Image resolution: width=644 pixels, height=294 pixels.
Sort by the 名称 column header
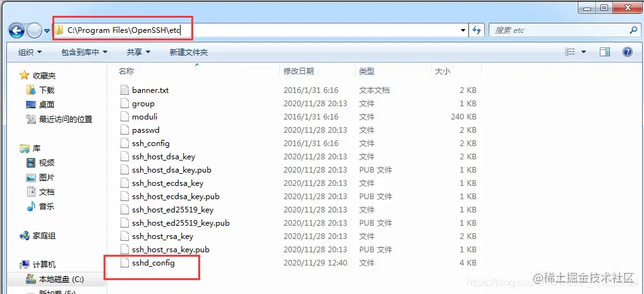126,71
